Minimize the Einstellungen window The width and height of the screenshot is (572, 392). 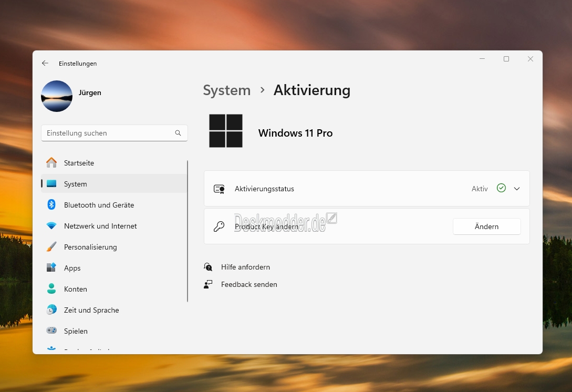point(482,59)
